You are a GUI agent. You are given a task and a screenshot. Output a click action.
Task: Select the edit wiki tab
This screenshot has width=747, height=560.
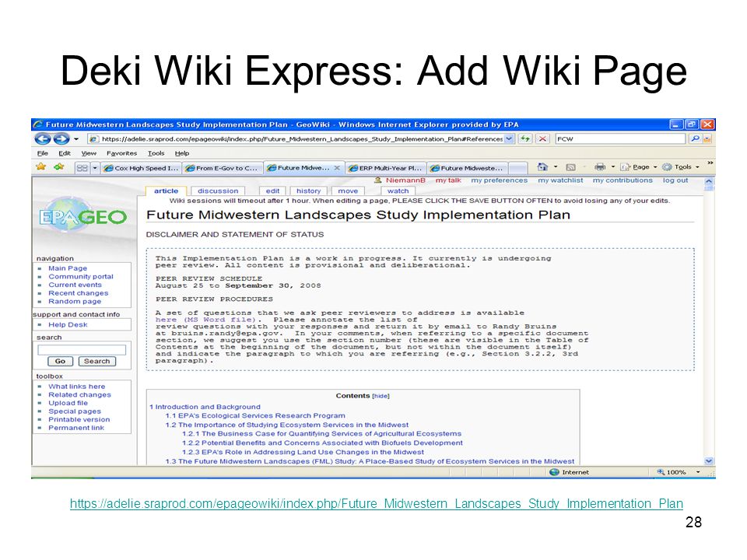tap(272, 191)
